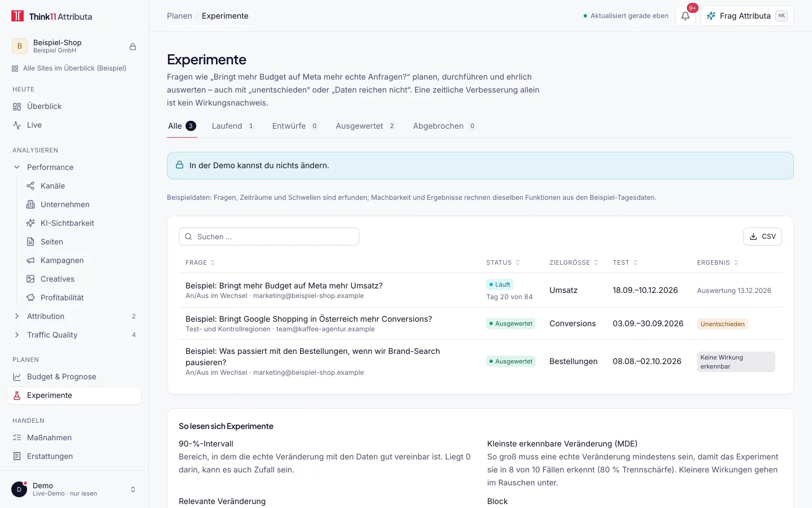Sort table by Ergebnis column
812x508 pixels.
[x=718, y=262]
